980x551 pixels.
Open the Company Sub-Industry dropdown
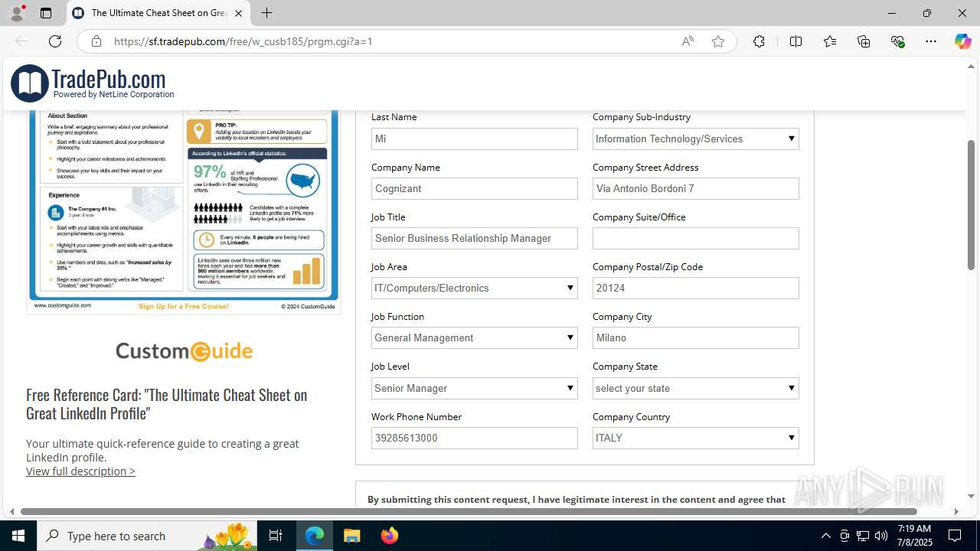coord(695,139)
